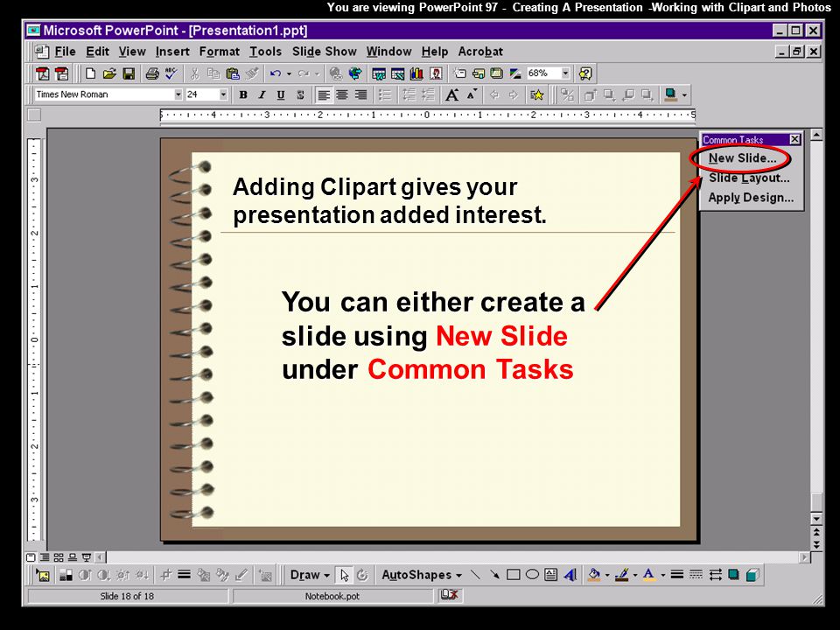840x630 pixels.
Task: Click Apply Design in Common Tasks
Action: tap(751, 198)
